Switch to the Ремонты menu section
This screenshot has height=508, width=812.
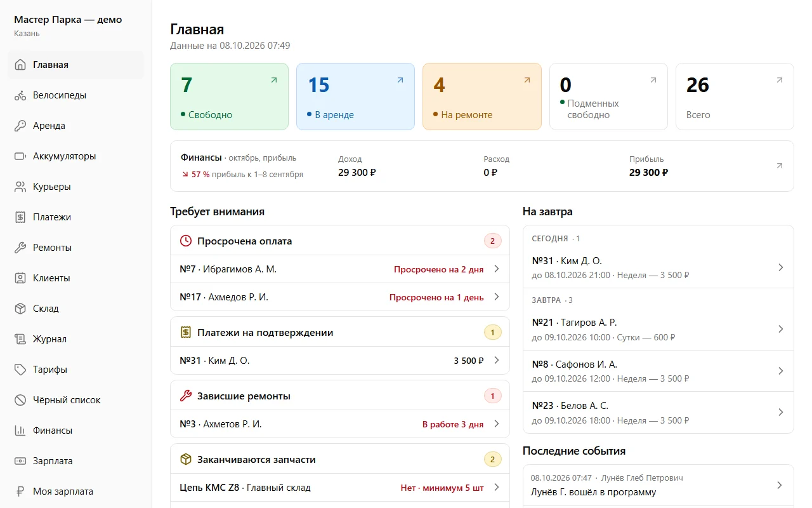pyautogui.click(x=76, y=248)
